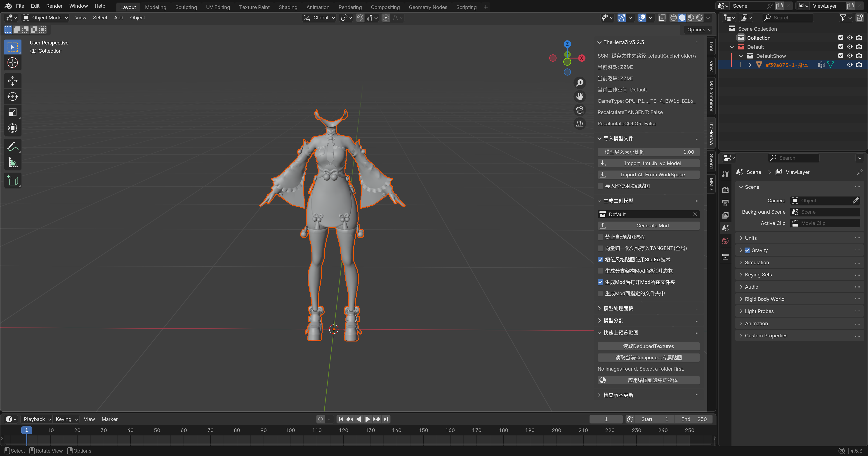Hide af39a873-1-身体 object in viewport
868x456 pixels.
pyautogui.click(x=849, y=65)
